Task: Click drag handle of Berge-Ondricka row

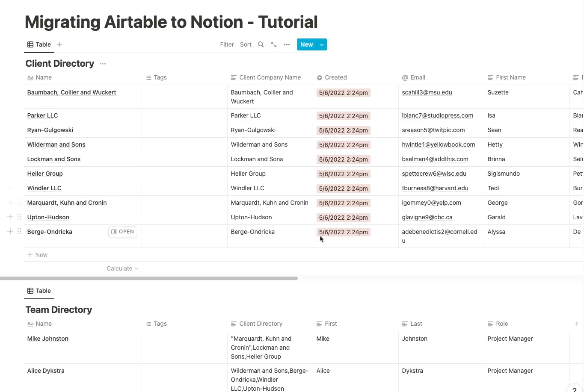Action: pos(19,231)
